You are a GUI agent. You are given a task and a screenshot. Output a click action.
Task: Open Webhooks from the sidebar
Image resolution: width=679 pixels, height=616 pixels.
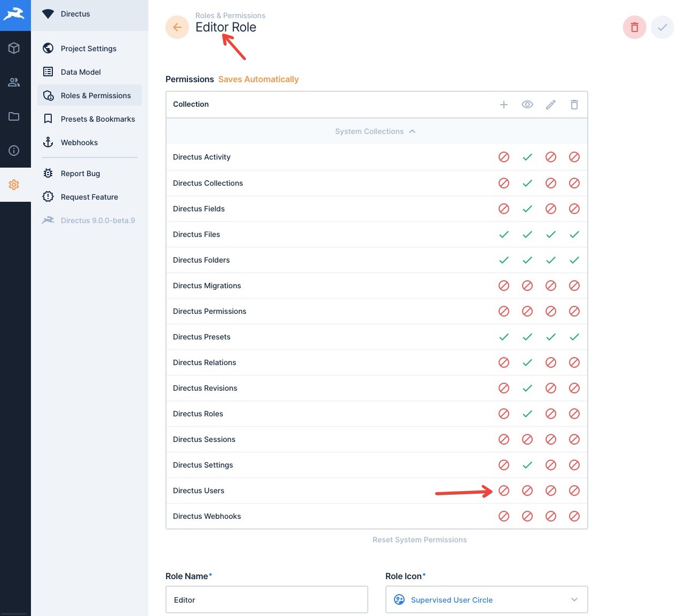(x=79, y=143)
